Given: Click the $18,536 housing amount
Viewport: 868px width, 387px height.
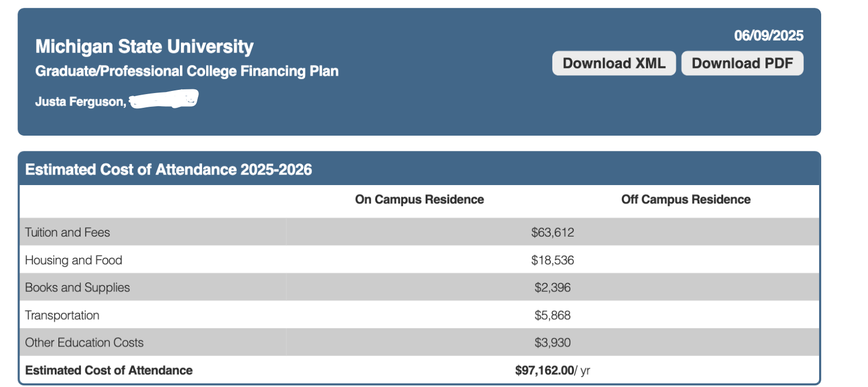Looking at the screenshot, I should click(x=552, y=260).
